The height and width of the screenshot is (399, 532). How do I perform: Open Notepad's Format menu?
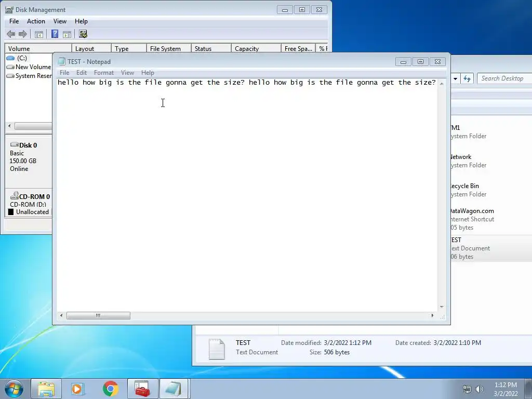point(104,73)
